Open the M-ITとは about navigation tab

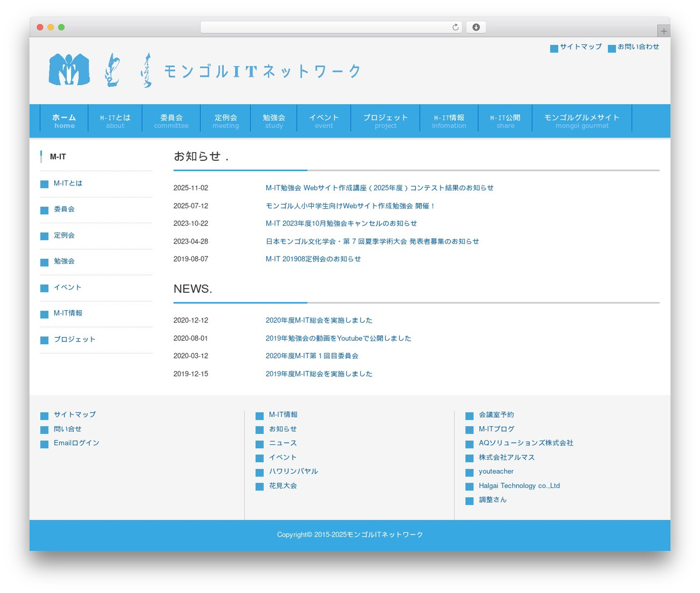point(115,121)
